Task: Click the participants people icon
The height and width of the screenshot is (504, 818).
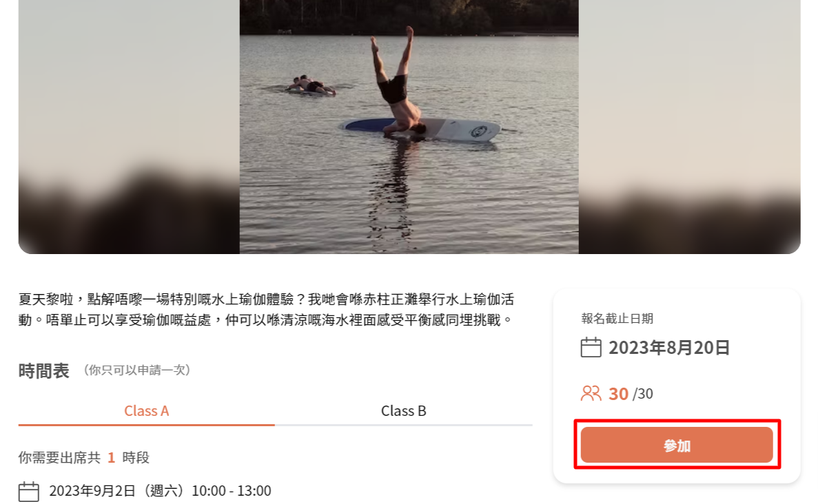Action: (x=591, y=393)
